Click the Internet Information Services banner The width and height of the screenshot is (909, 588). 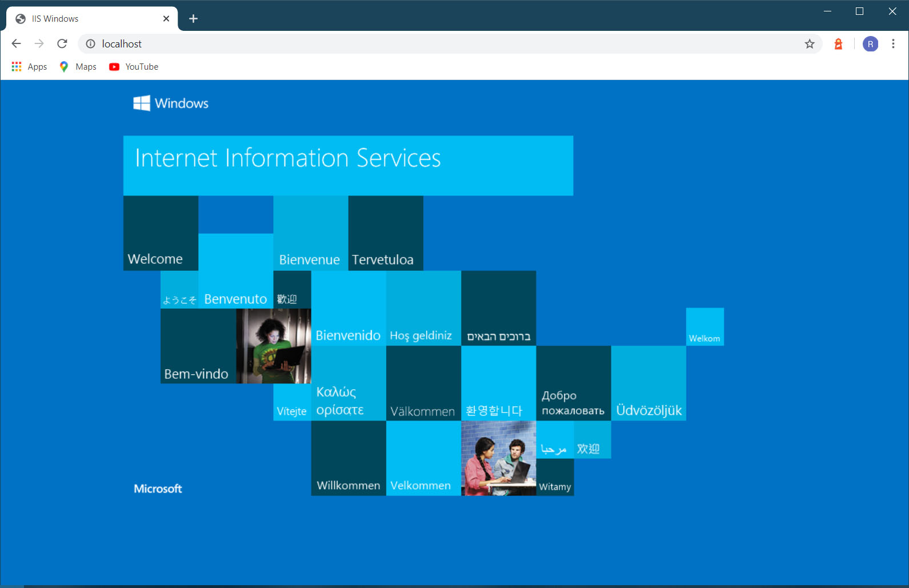(x=349, y=166)
